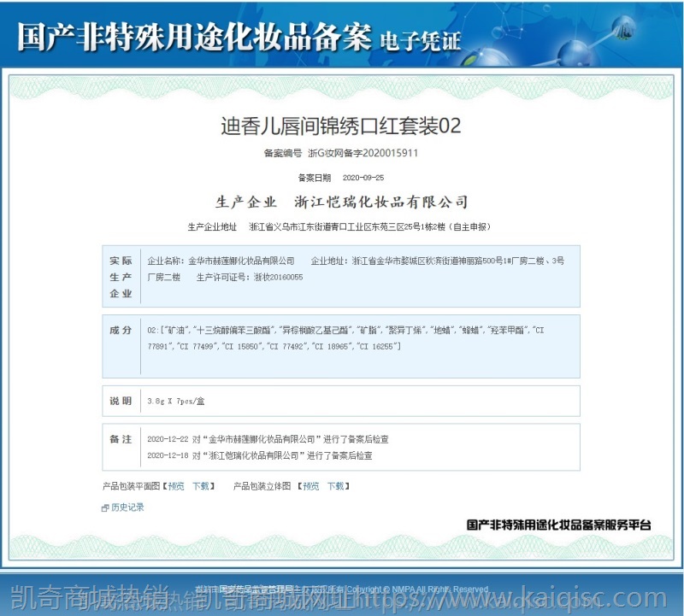Image resolution: width=684 pixels, height=616 pixels.
Task: Click the Copyright NMPA All Rights Reserved text
Action: (417, 589)
